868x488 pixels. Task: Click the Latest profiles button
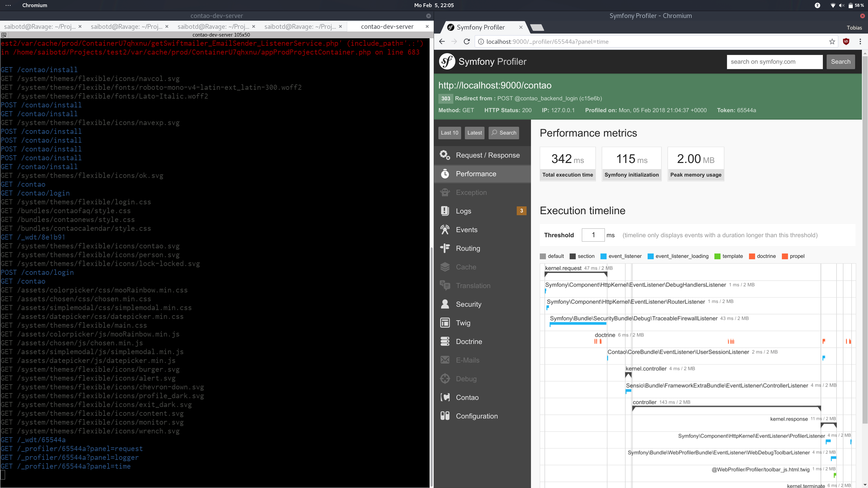tap(474, 133)
